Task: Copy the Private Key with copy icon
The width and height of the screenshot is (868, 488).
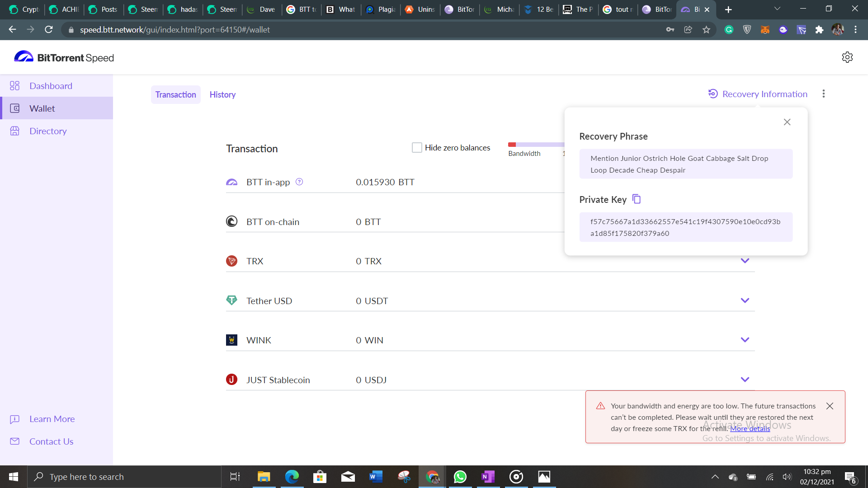Action: [x=637, y=199]
